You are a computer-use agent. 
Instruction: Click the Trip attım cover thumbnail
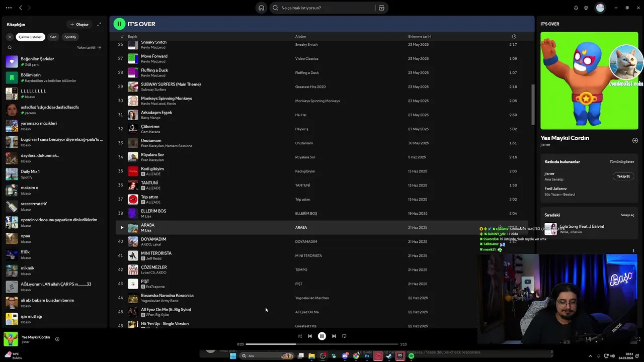tap(133, 199)
